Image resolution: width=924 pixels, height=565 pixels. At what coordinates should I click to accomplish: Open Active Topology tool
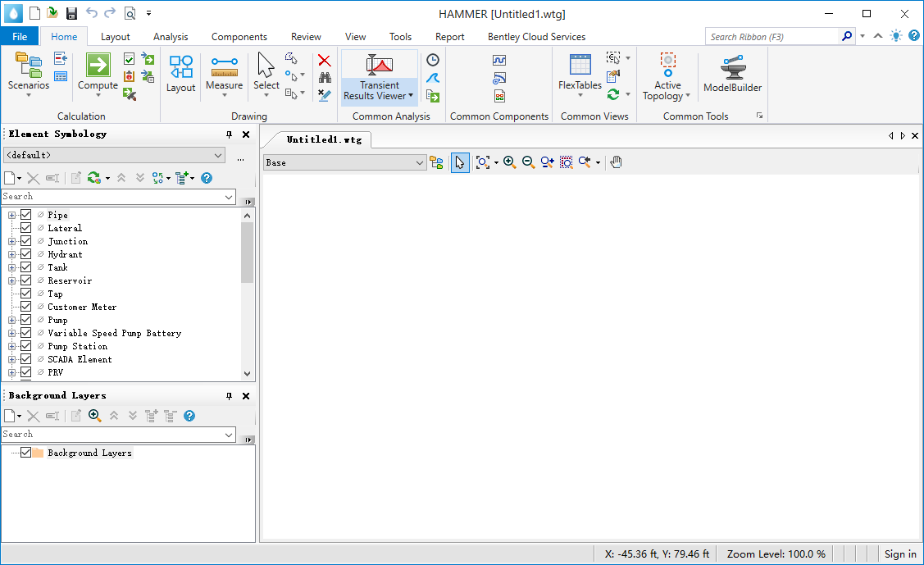point(667,75)
